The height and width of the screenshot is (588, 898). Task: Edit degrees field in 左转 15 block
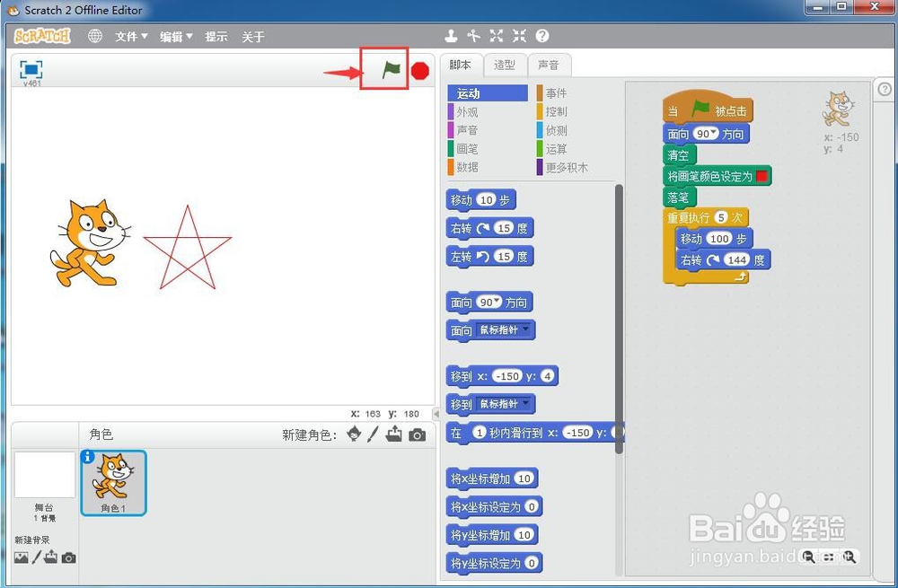click(x=504, y=256)
